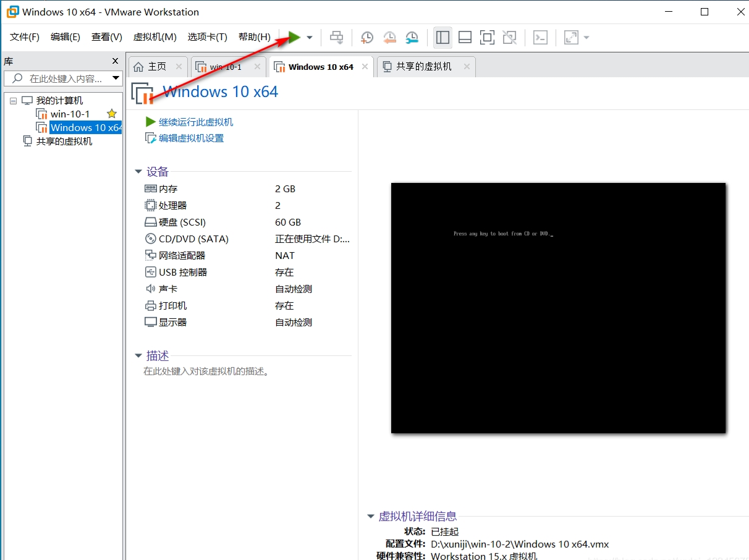Select Windows 10 x64 in library tree
The width and height of the screenshot is (749, 560).
(x=86, y=127)
